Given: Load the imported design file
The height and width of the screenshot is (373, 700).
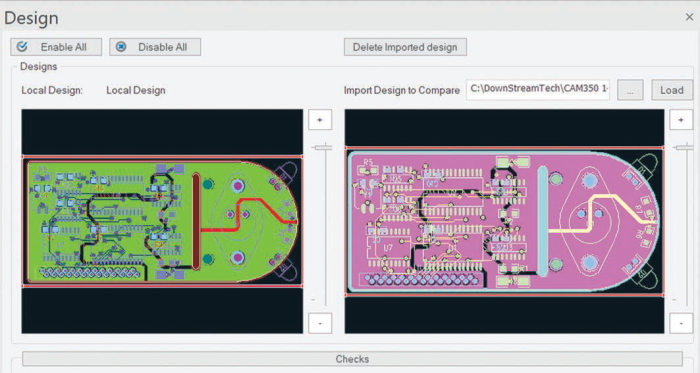Looking at the screenshot, I should (x=672, y=90).
